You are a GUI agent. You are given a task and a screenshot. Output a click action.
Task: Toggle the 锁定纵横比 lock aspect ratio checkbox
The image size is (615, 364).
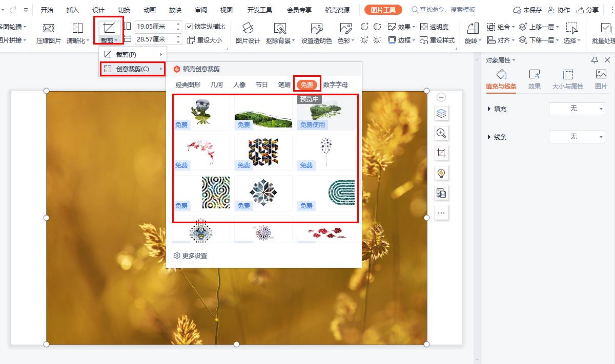[190, 27]
